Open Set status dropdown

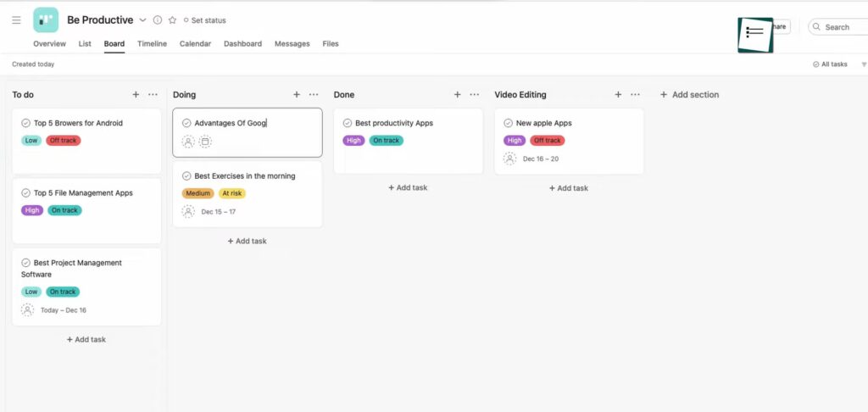coord(204,20)
